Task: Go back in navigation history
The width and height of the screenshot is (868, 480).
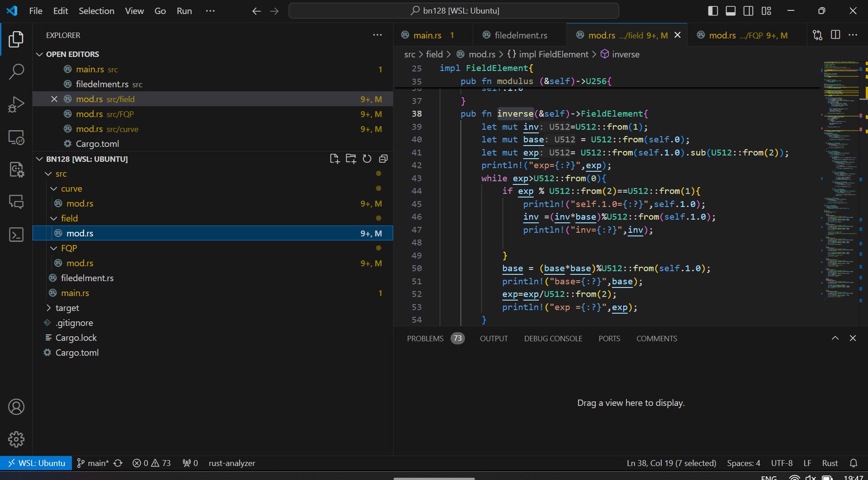Action: coord(256,11)
